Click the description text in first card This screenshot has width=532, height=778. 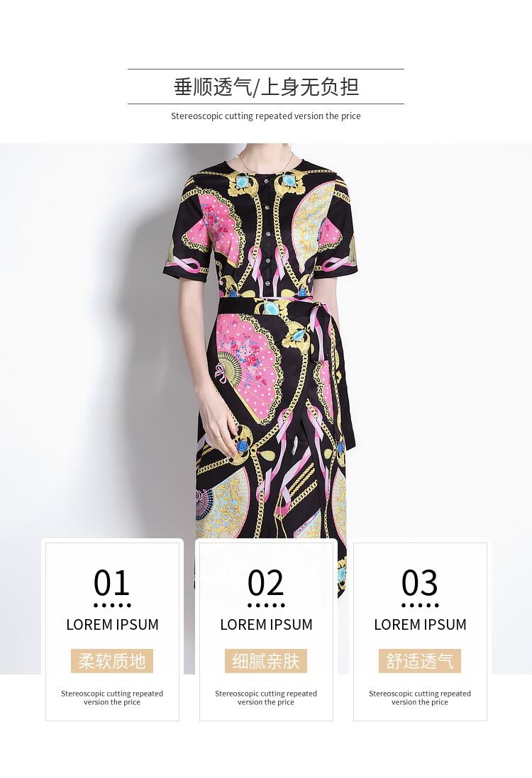coord(112,698)
